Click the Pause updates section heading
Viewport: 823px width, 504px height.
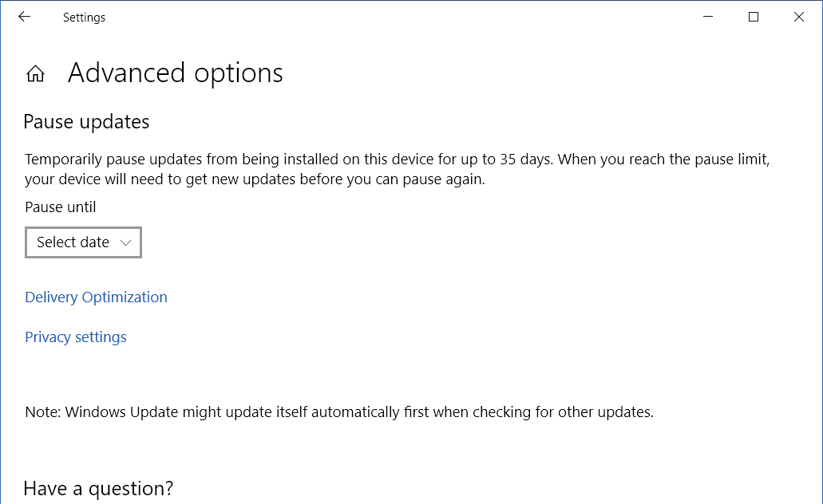pyautogui.click(x=86, y=122)
